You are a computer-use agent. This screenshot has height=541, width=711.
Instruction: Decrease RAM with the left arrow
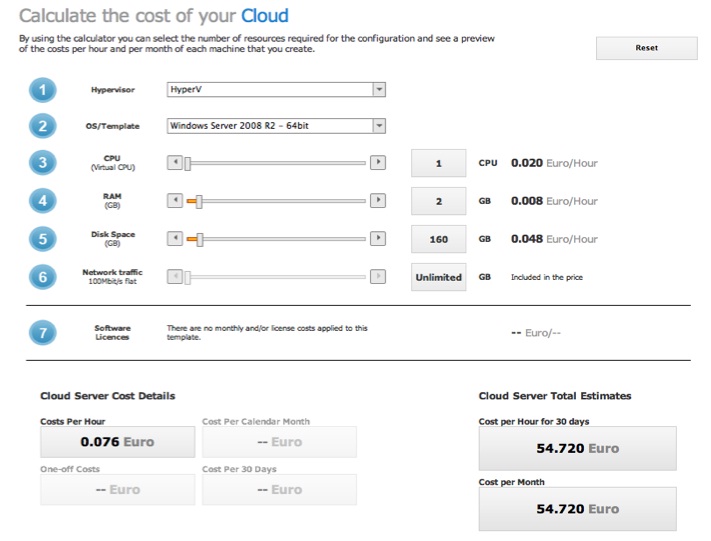[175, 200]
